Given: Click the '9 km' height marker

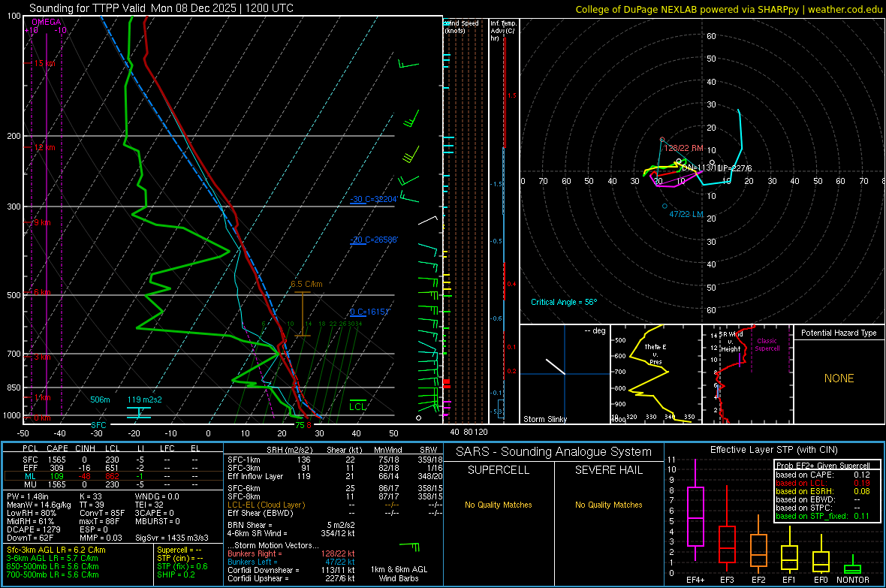Looking at the screenshot, I should coord(42,222).
